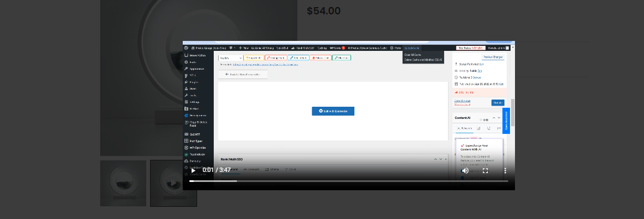Click the Edit with Elementor button
This screenshot has height=219, width=644.
tap(333, 111)
